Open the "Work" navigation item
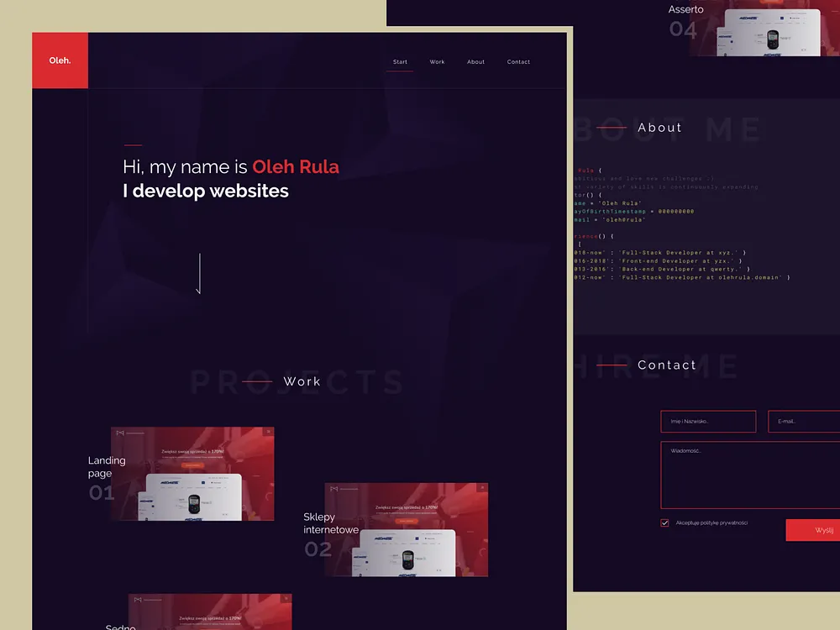Image resolution: width=840 pixels, height=630 pixels. pos(437,61)
